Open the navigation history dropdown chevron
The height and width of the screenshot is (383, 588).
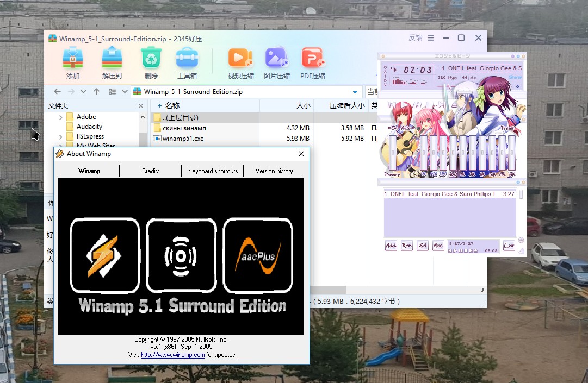click(83, 91)
